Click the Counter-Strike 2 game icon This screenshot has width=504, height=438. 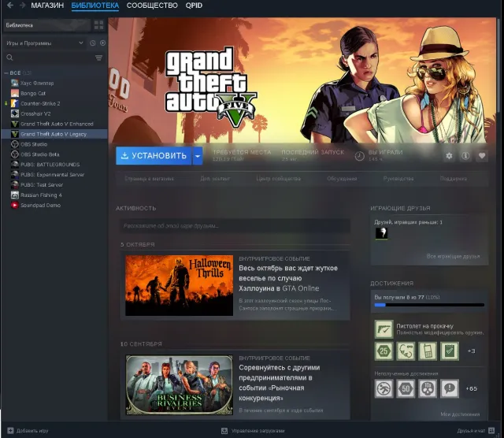[x=15, y=103]
